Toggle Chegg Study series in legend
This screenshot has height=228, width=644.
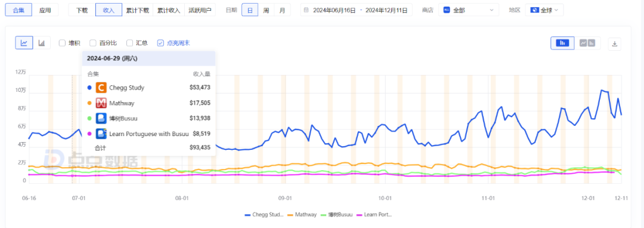coord(264,214)
